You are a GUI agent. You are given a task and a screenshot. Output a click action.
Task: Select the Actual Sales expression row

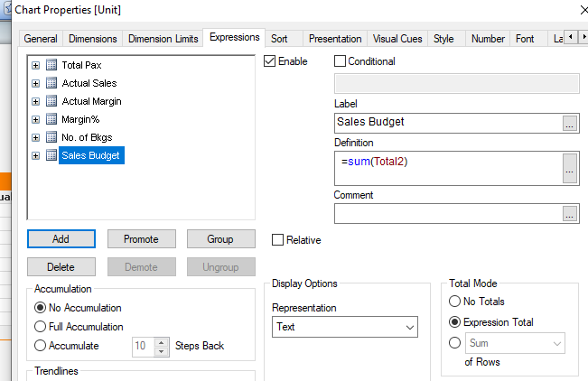coord(89,83)
